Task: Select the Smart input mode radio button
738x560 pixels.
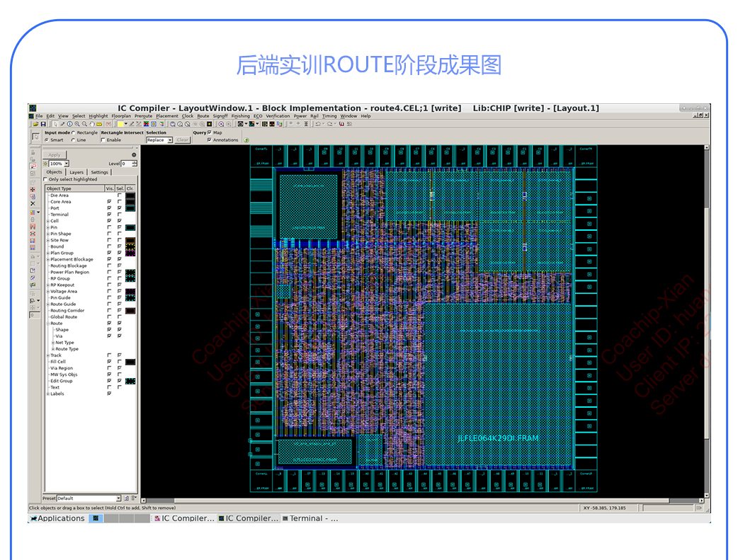Action: [x=47, y=139]
